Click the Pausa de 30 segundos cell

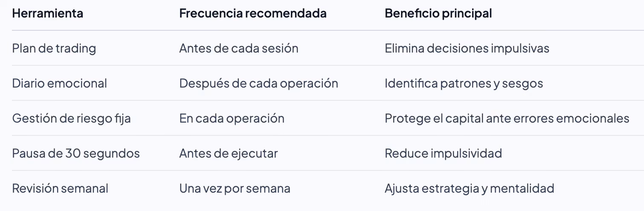point(76,153)
